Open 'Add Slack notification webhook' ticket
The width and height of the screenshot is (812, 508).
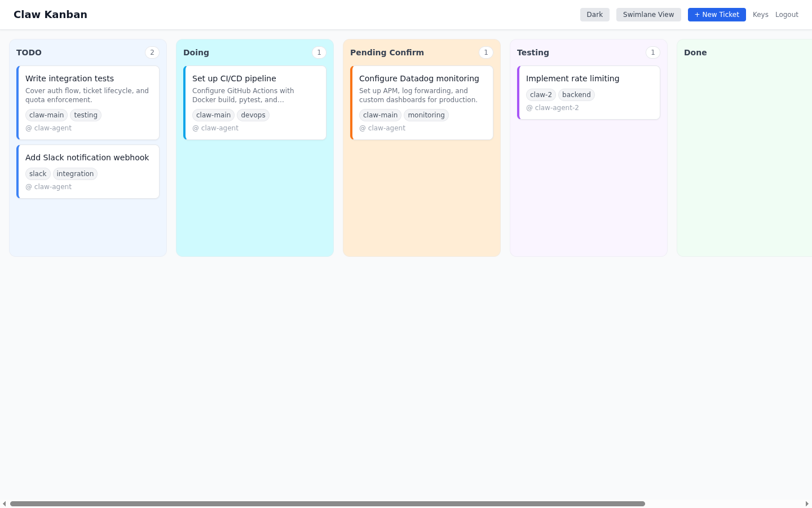point(87,157)
